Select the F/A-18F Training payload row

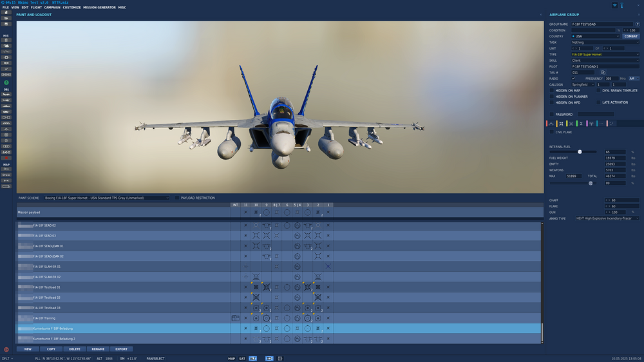tap(278, 318)
